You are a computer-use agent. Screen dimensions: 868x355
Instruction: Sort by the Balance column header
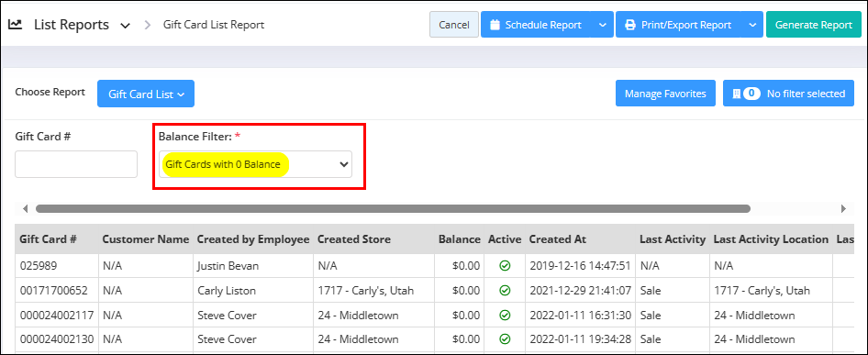(x=460, y=239)
